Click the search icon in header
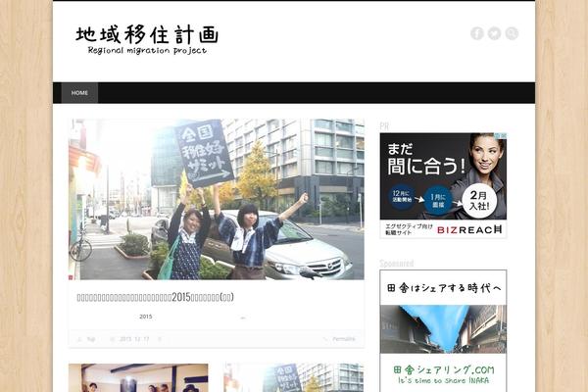The image size is (588, 392). tap(512, 33)
